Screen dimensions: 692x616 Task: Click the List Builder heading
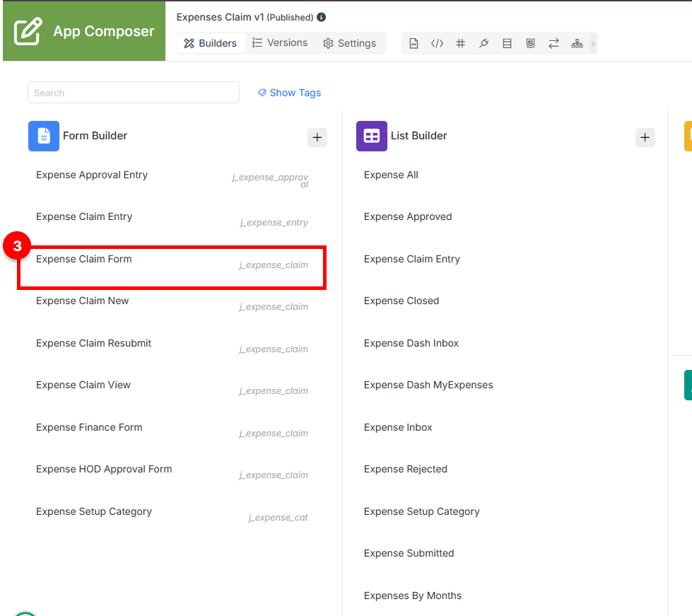pyautogui.click(x=419, y=136)
